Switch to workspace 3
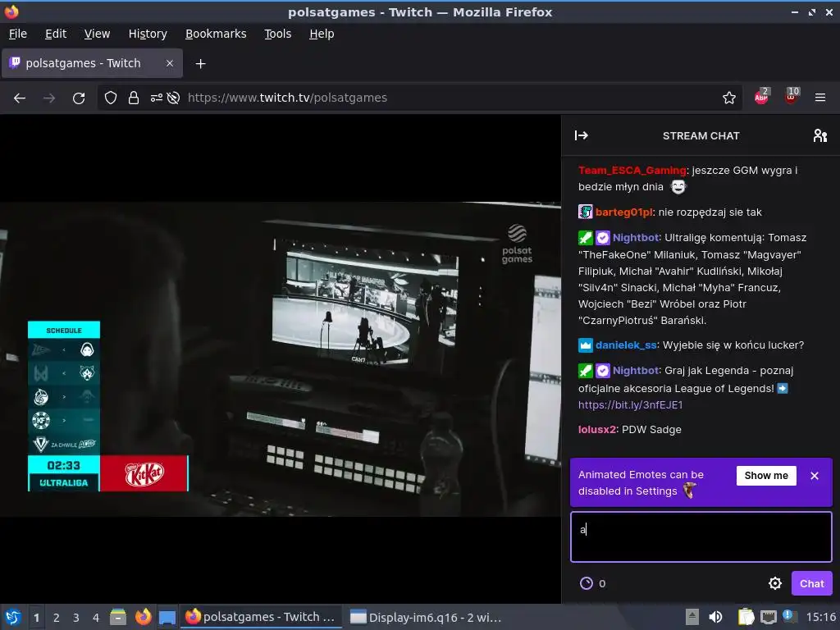Screen dimensions: 840x630 pyautogui.click(x=76, y=618)
